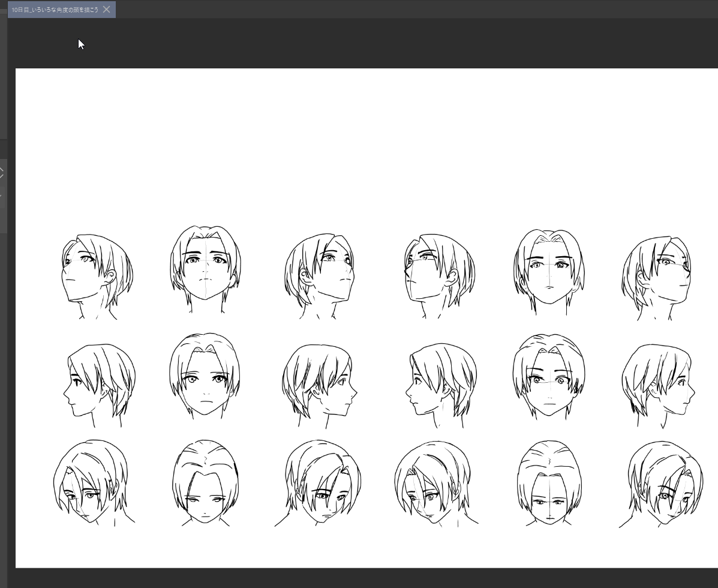The height and width of the screenshot is (588, 718).
Task: Click the second head in the top row
Action: 206,267
